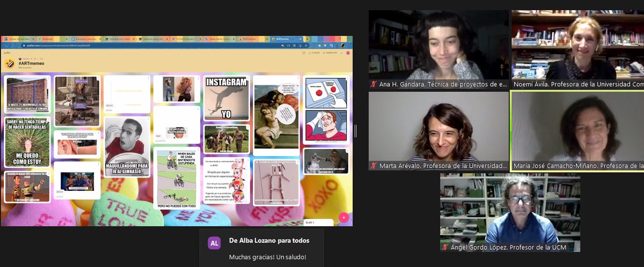Click the #ARTmemeo padlet emoji logo
The width and height of the screenshot is (644, 267).
coord(10,63)
